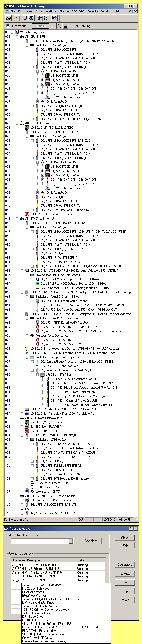Image resolution: width=142 pixels, height=644 pixels.
Task: Collapse AB_VBP-1 Virtual Chassis node
Action: click(x=17, y=496)
